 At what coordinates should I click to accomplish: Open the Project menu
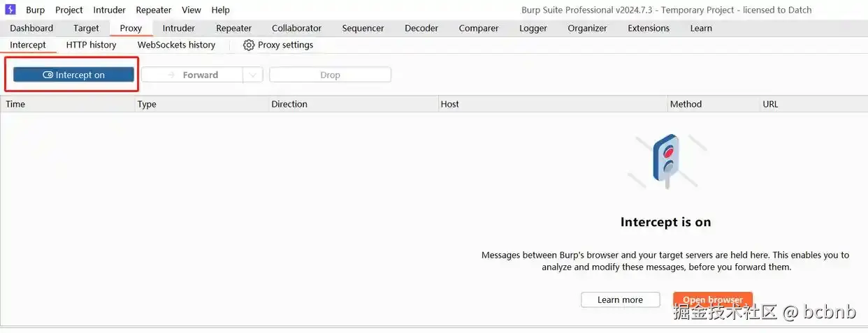(69, 10)
